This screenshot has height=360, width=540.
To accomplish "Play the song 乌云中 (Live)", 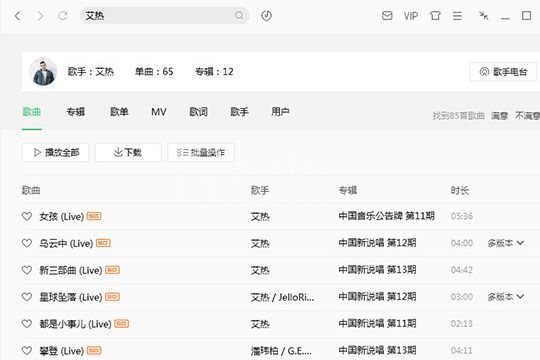I will pyautogui.click(x=66, y=244).
